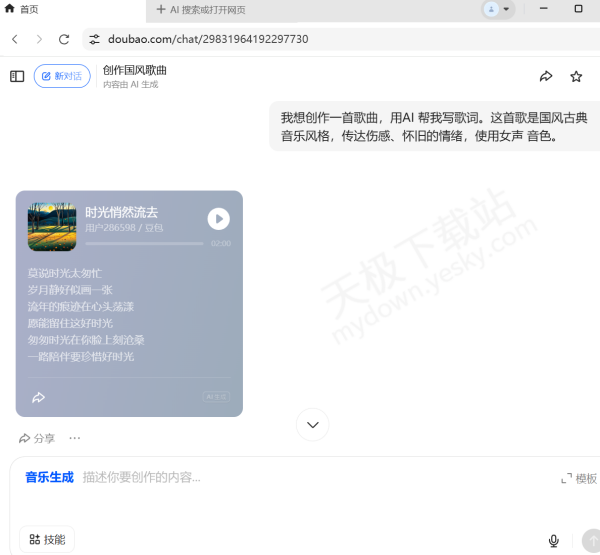Toggle the left sidebar panel icon
The image size is (600, 555).
pos(17,76)
